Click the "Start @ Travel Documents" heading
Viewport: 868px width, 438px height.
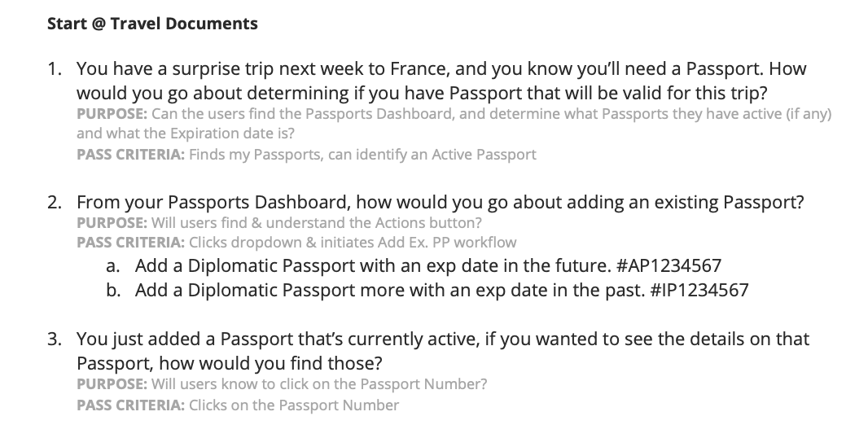click(152, 24)
